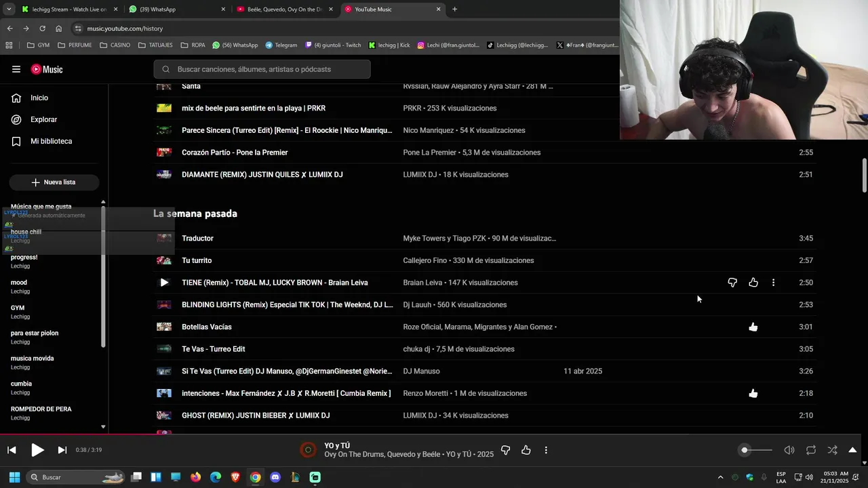The height and width of the screenshot is (488, 868).
Task: Click the Te Vas - Turreo Edit thumbnail
Action: coord(164,349)
